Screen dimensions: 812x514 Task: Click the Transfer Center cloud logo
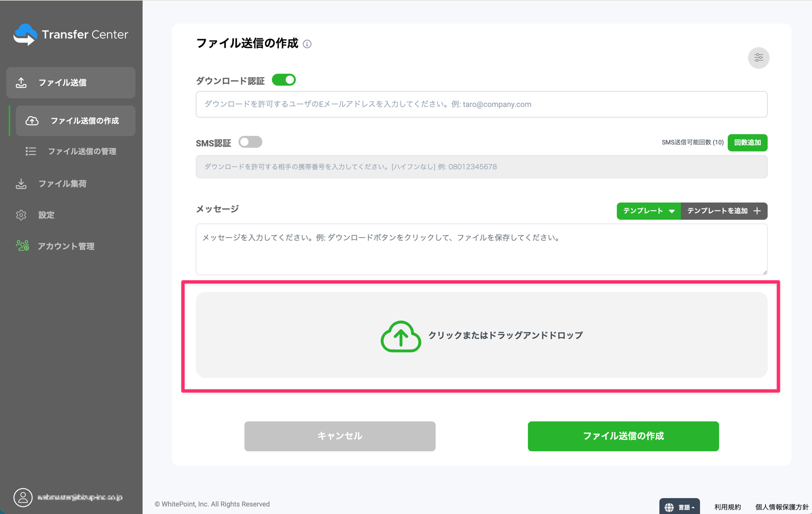tap(25, 33)
